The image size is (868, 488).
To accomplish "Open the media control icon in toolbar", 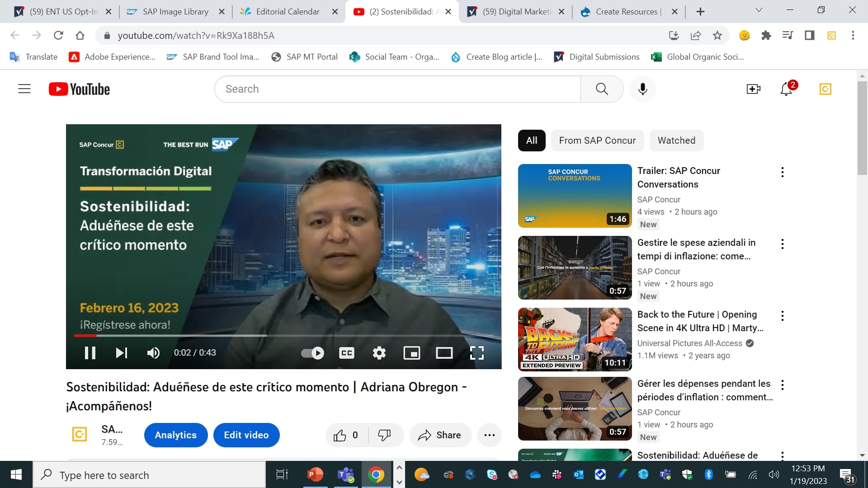I will (788, 35).
